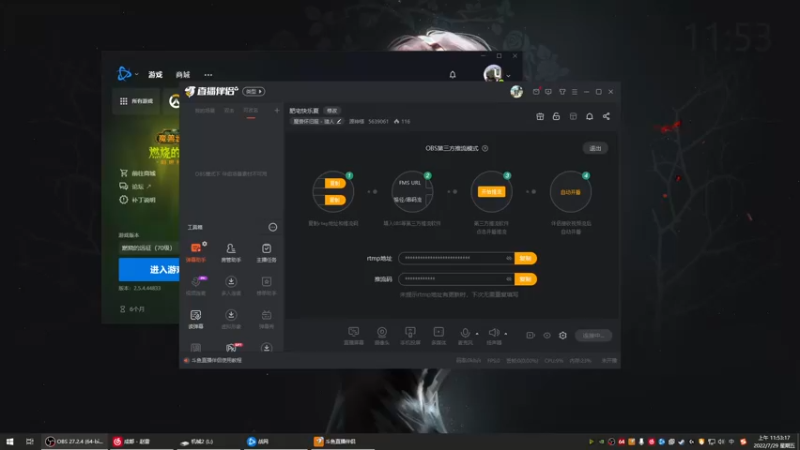Open the hamburger menu in 直播伴侣 title bar
The width and height of the screenshot is (800, 450).
click(x=574, y=92)
